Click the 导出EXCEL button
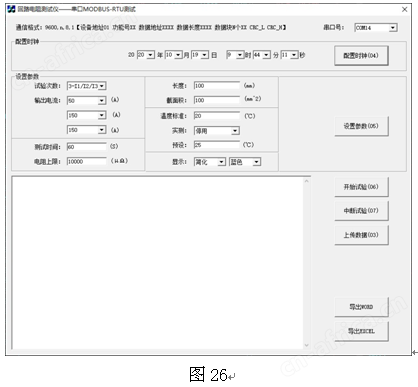This screenshot has width=418, height=387. coord(361,331)
